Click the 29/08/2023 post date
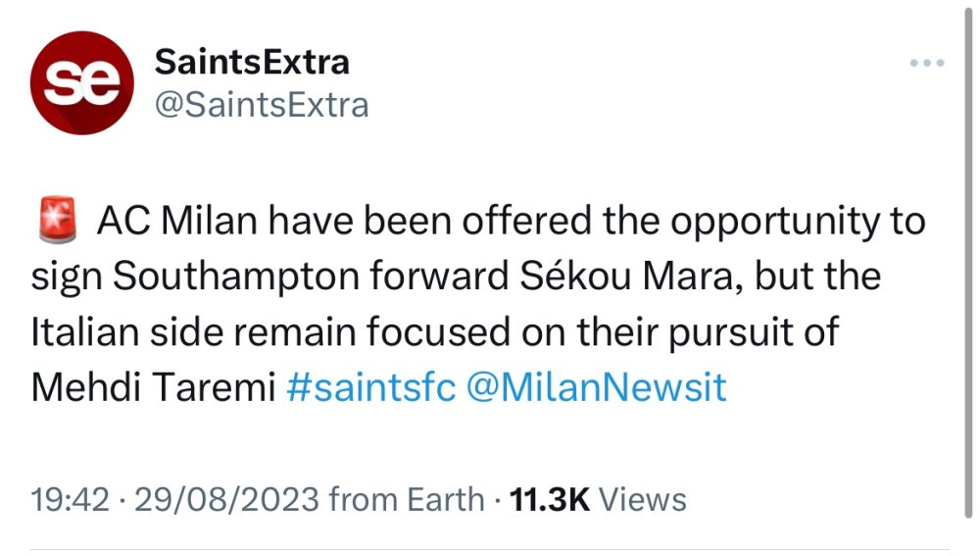Viewport: 980px width, 556px height. (227, 499)
